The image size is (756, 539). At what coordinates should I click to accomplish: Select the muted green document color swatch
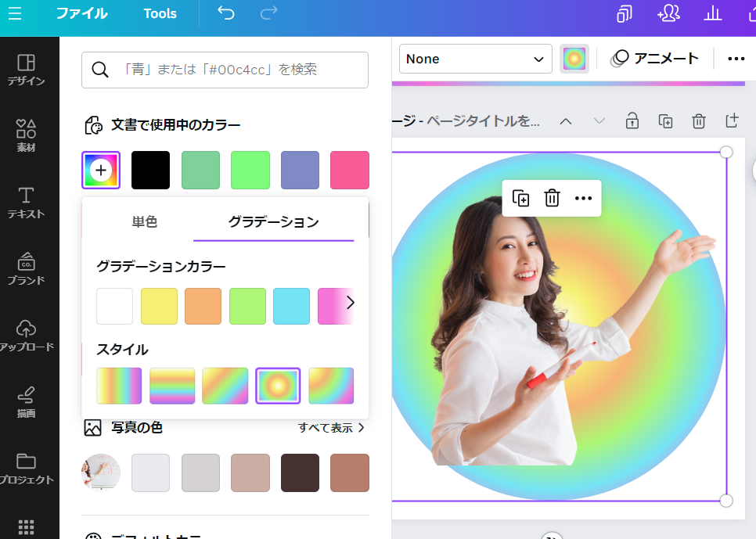pyautogui.click(x=200, y=171)
